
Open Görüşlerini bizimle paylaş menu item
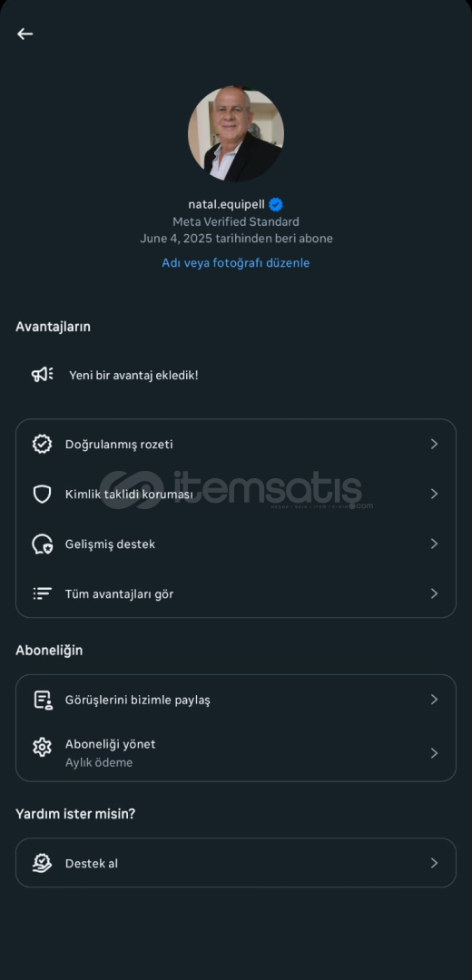coord(236,700)
